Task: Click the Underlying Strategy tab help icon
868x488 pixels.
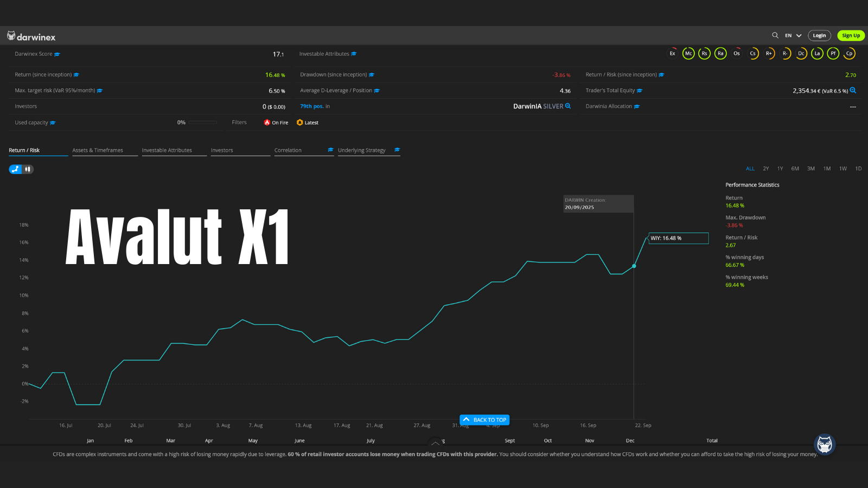Action: 397,150
